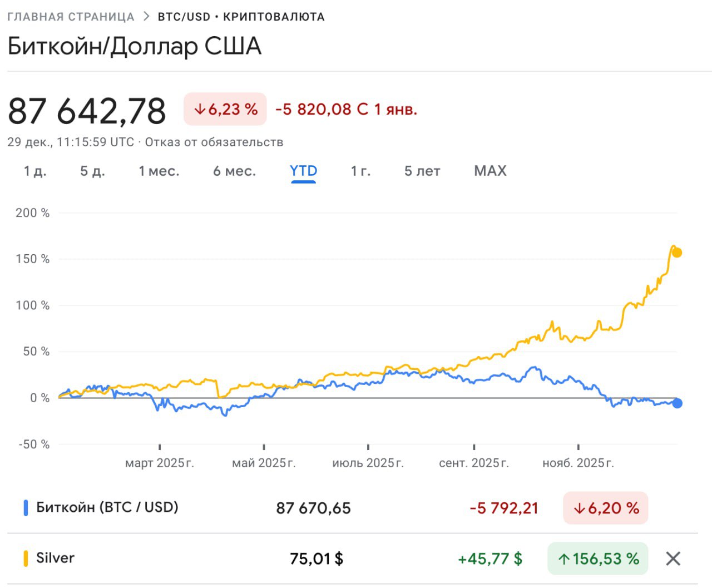Show the 1 г. chart range
Viewport: 712px width, 588px height.
pyautogui.click(x=360, y=171)
